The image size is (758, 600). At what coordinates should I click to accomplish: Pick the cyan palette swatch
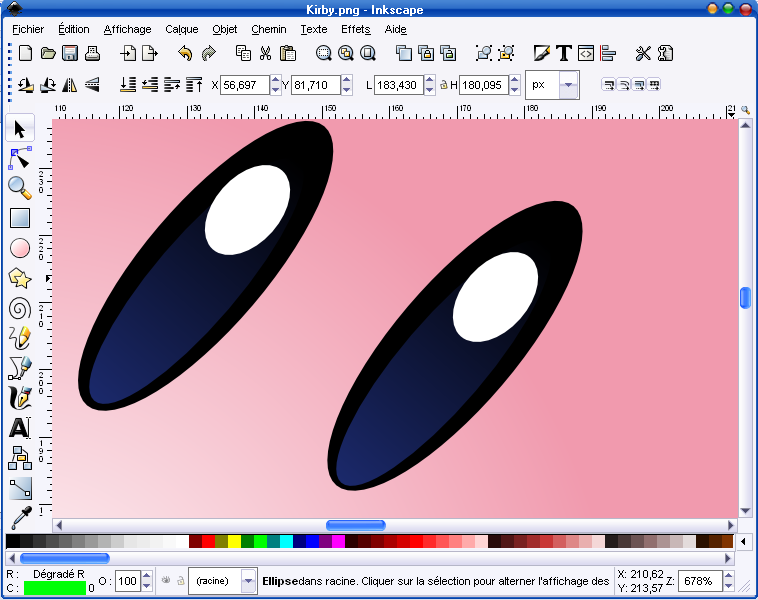point(286,541)
